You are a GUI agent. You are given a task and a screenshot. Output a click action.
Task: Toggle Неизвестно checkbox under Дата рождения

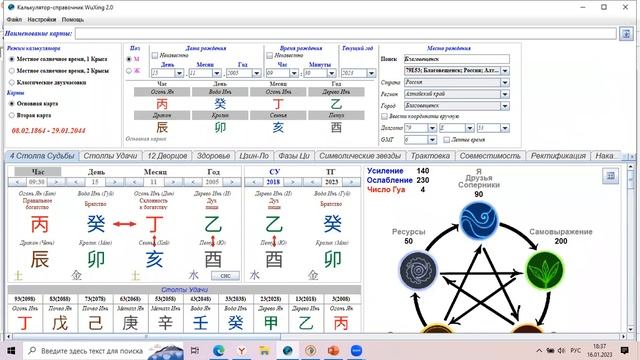155,56
